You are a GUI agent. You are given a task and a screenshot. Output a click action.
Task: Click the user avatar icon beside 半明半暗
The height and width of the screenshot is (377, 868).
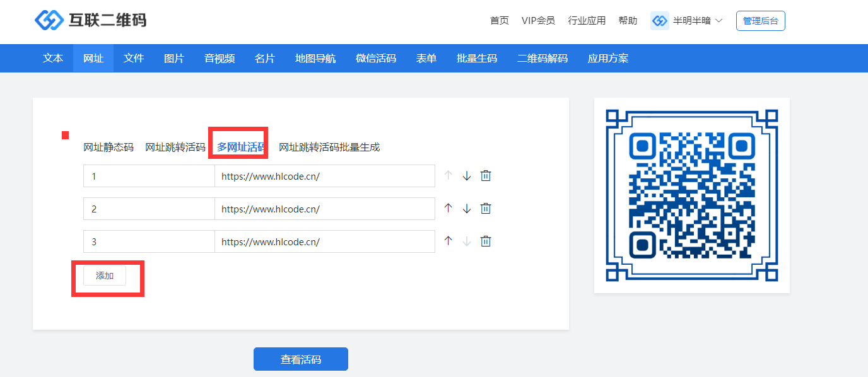pyautogui.click(x=660, y=21)
